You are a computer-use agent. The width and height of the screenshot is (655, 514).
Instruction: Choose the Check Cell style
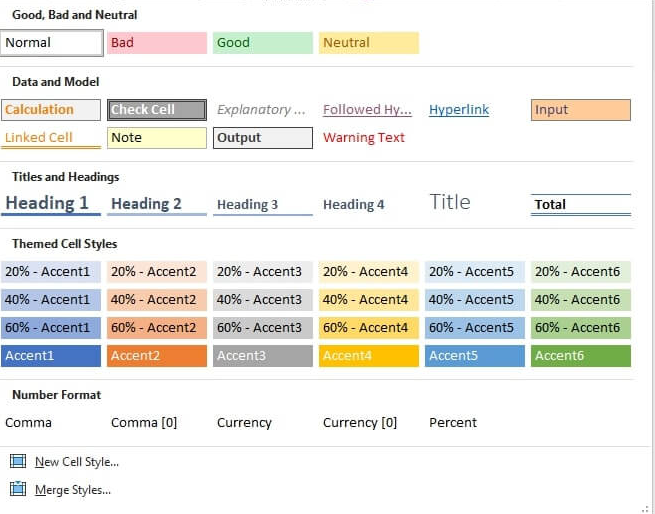157,110
